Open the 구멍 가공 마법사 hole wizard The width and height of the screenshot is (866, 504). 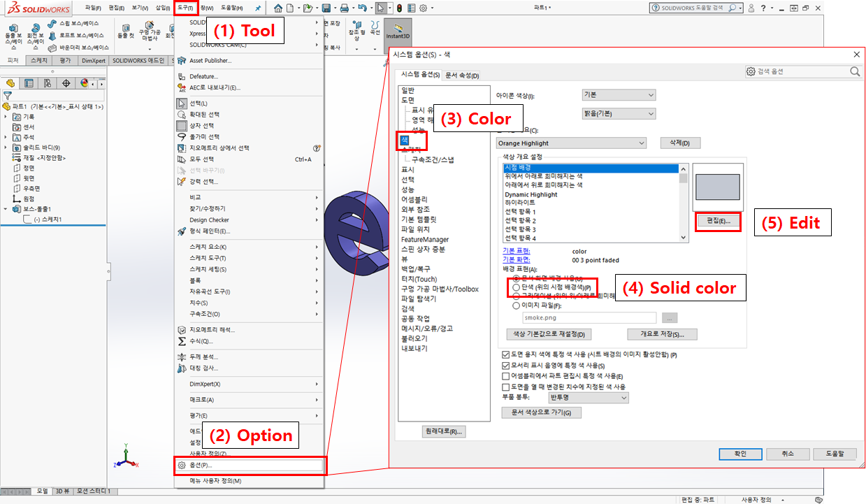(150, 31)
